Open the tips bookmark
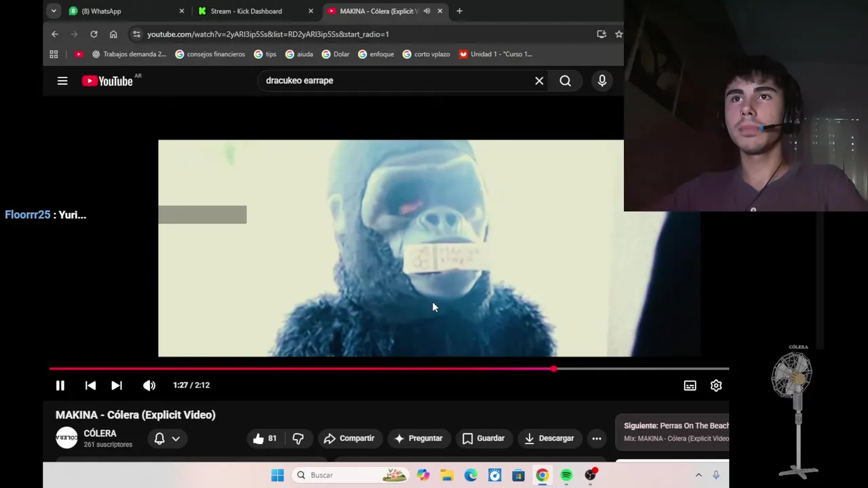 pyautogui.click(x=265, y=54)
